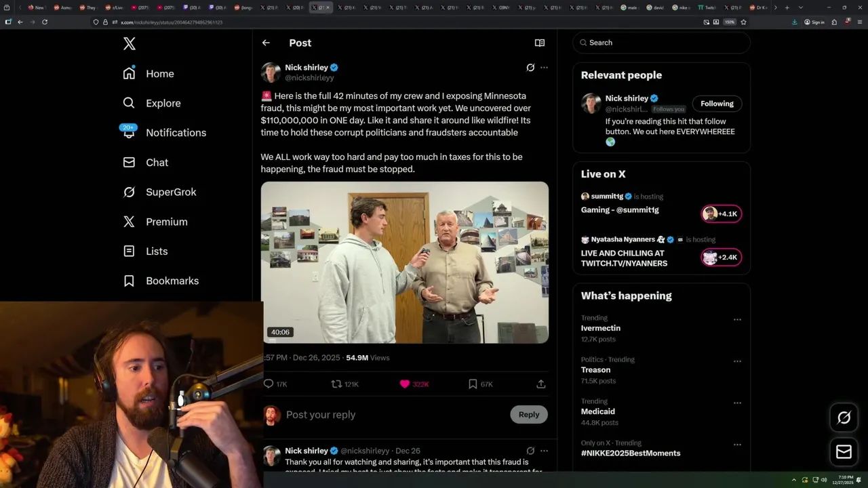Screen dimensions: 868x488
Task: Open reader view icon in Post header
Action: tap(540, 43)
